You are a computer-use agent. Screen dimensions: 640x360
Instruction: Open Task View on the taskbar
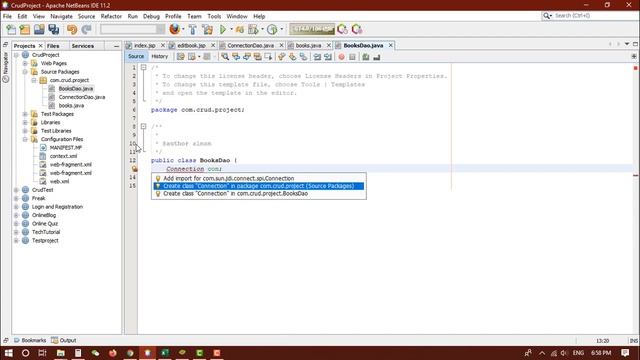[42, 353]
